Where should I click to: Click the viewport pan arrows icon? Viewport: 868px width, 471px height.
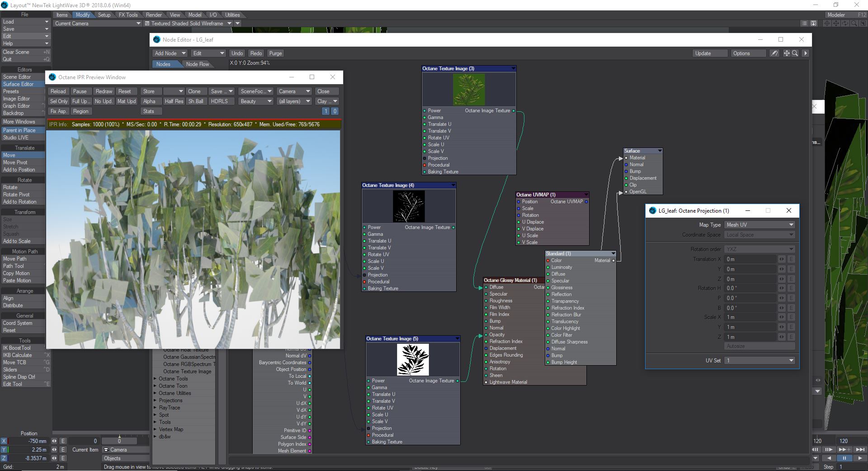pyautogui.click(x=836, y=23)
